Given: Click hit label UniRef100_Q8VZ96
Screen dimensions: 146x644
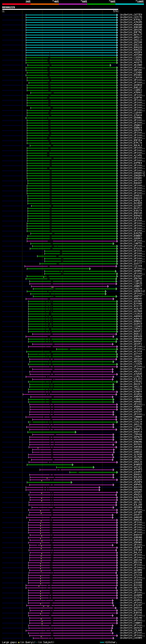Looking at the screenshot, I should click(131, 30).
